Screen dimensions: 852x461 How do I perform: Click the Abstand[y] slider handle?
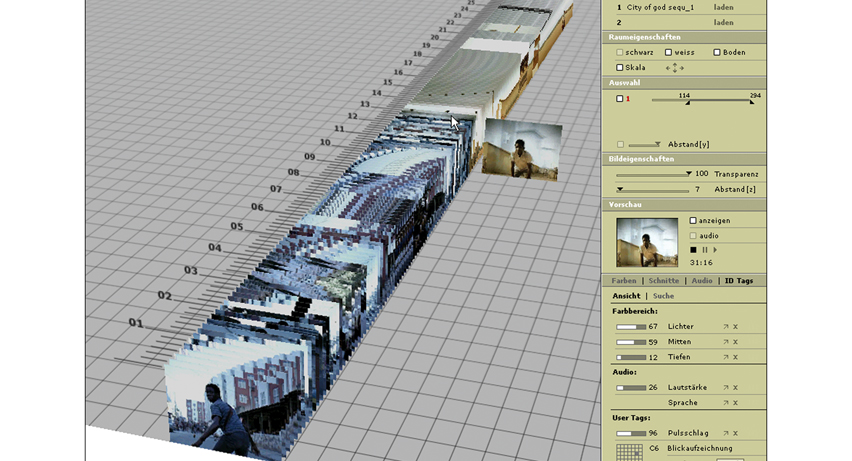coord(657,145)
